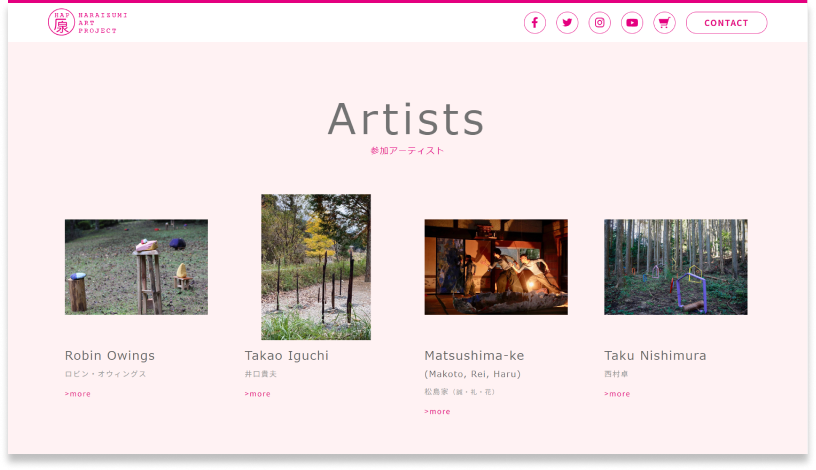Show more about Taku Nishimura
The image size is (816, 470).
[618, 394]
